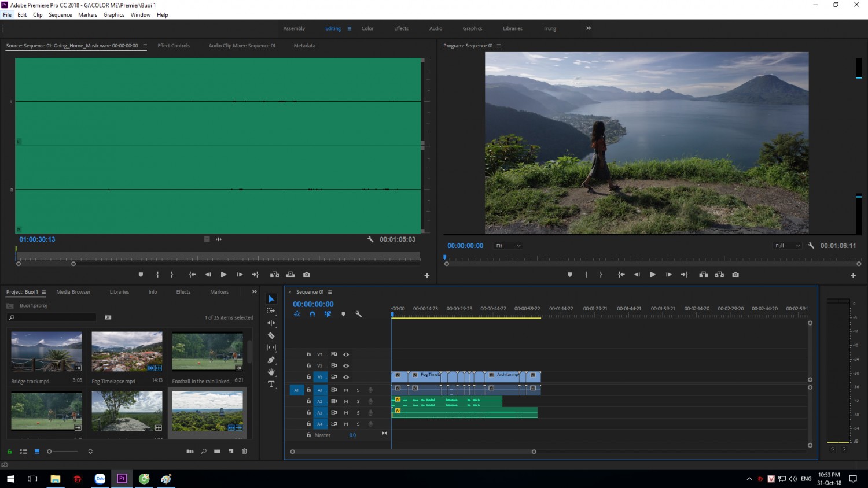Expand workspace overflow double chevron
Screen dimensions: 868x488
[x=589, y=28]
